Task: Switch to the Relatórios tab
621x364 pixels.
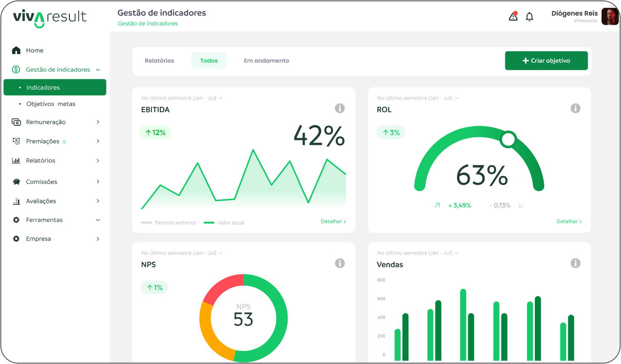Action: pos(159,61)
